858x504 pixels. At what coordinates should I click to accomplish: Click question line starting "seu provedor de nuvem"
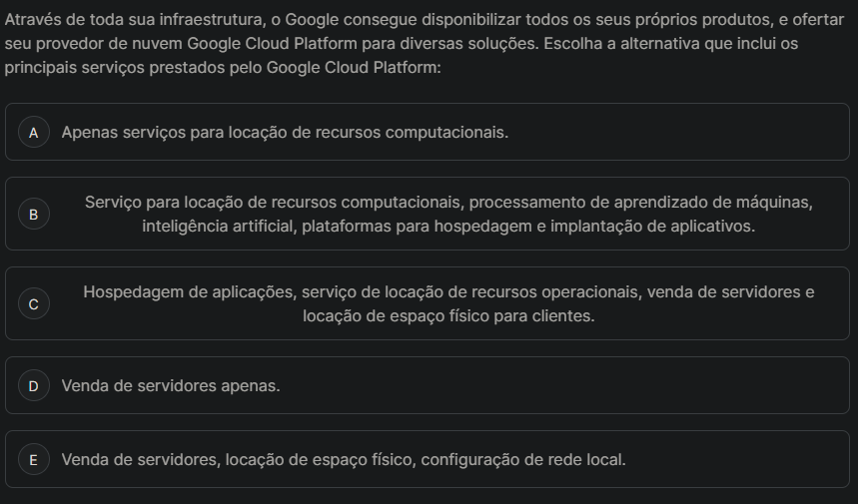click(401, 45)
